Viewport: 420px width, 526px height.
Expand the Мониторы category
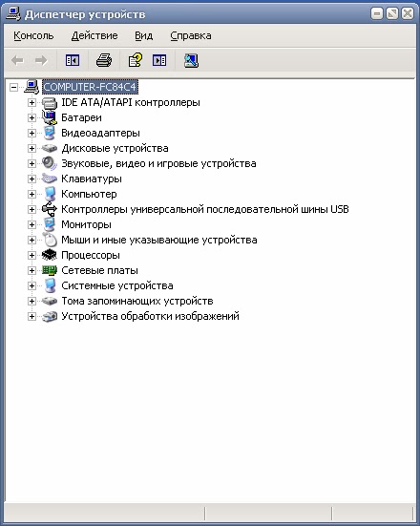click(31, 224)
